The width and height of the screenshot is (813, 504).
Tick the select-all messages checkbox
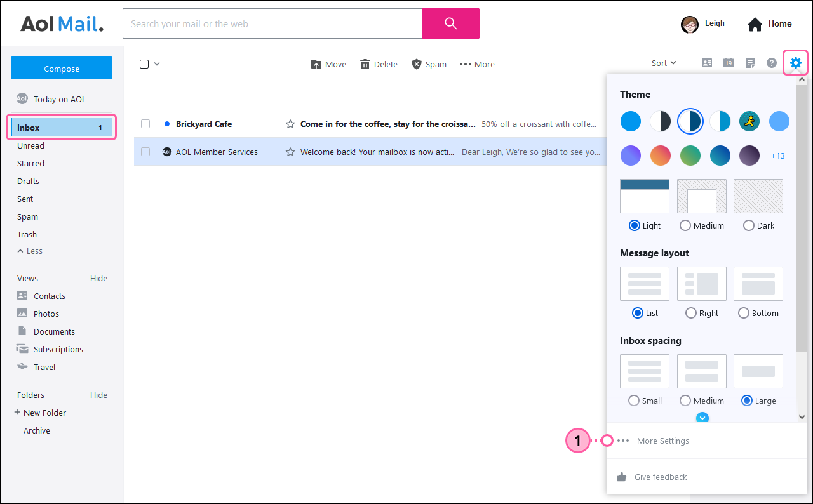(144, 64)
